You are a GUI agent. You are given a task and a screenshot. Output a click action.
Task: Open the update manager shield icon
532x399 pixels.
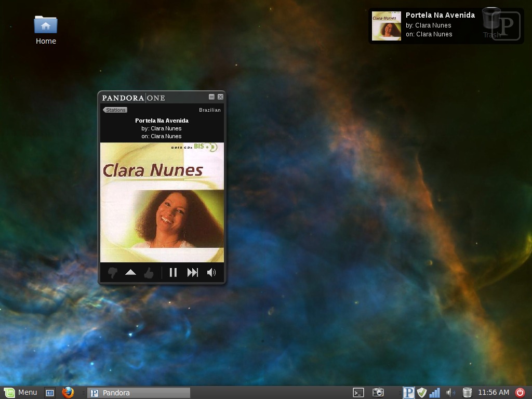coord(421,393)
